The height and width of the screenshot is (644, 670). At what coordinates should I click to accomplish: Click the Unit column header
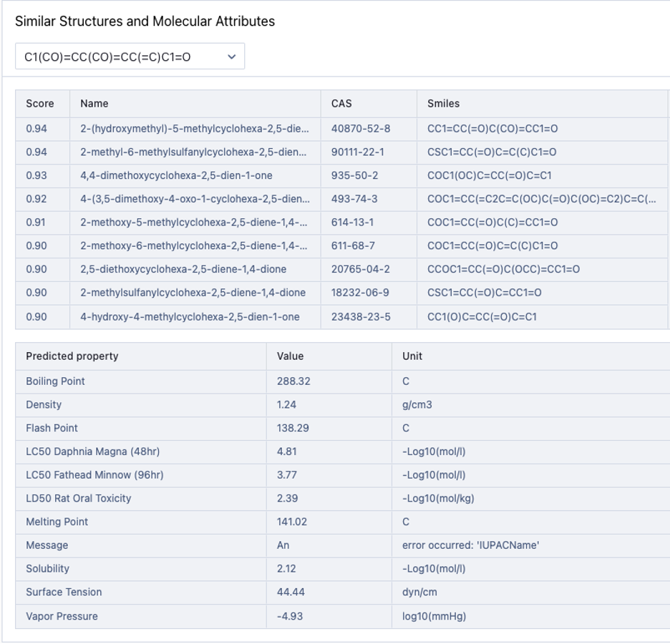pyautogui.click(x=412, y=356)
